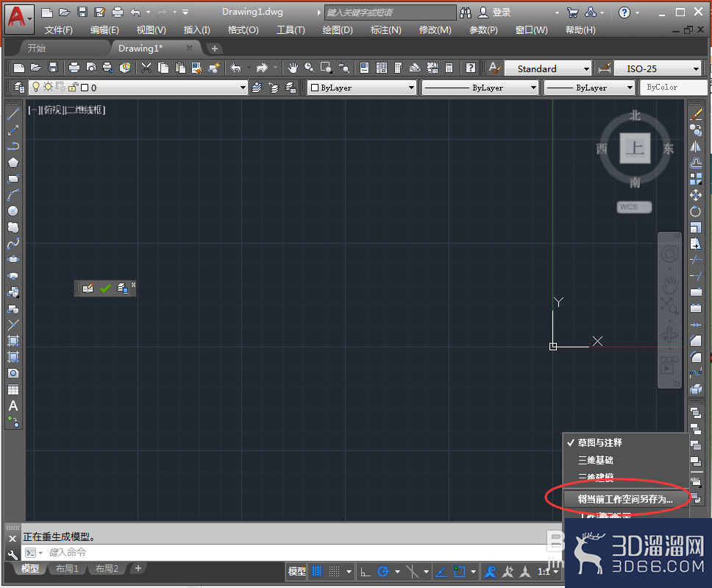Select the Arc drawing tool
Image resolution: width=712 pixels, height=588 pixels.
click(x=13, y=195)
